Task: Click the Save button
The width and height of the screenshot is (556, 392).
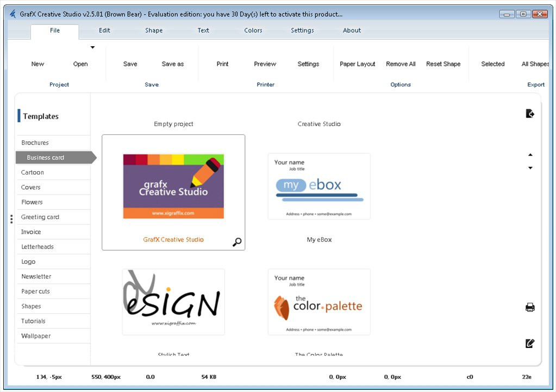Action: coord(130,64)
